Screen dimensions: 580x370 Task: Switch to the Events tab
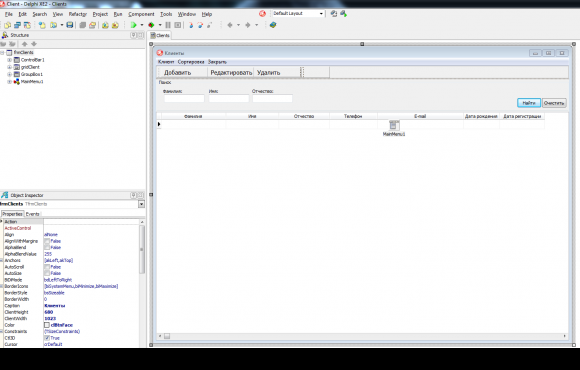[33, 214]
